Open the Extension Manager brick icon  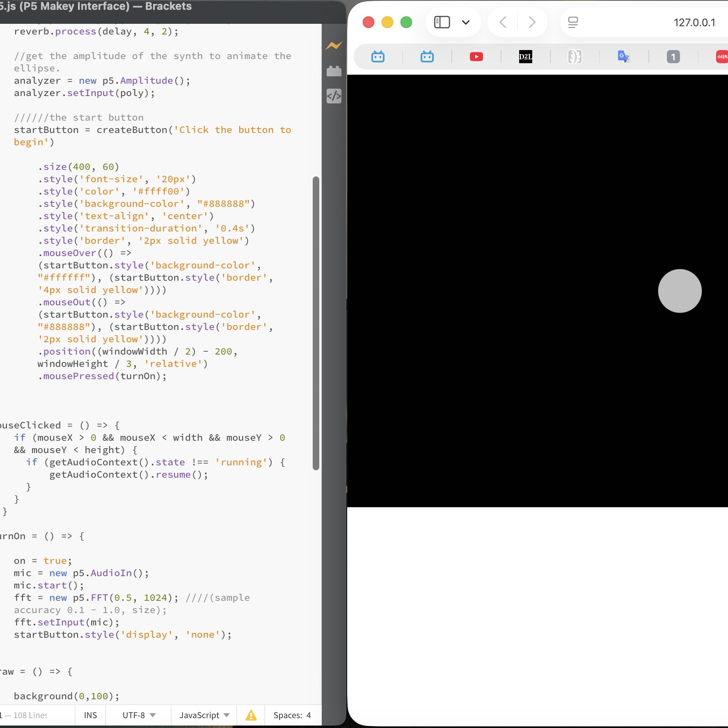tap(334, 71)
